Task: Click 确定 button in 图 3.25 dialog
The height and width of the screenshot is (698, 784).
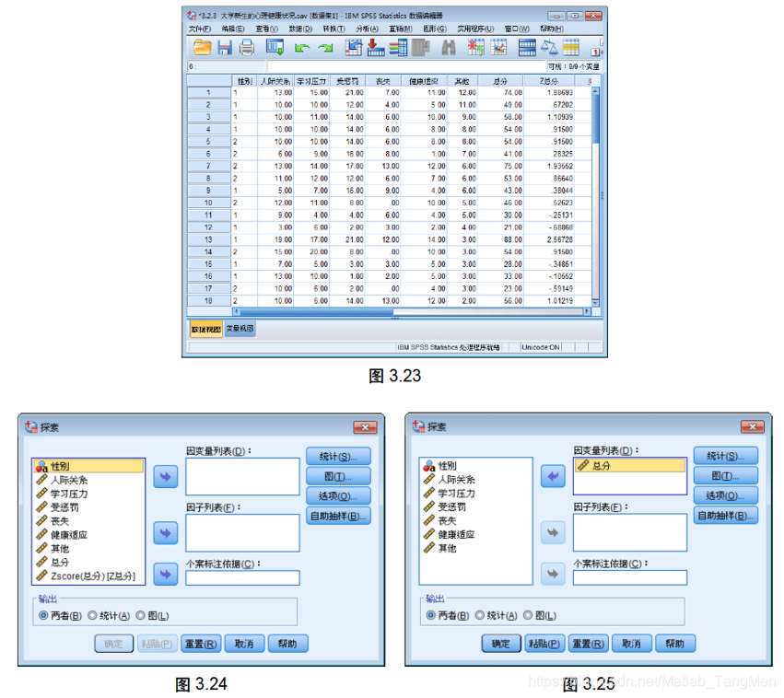Action: click(501, 644)
